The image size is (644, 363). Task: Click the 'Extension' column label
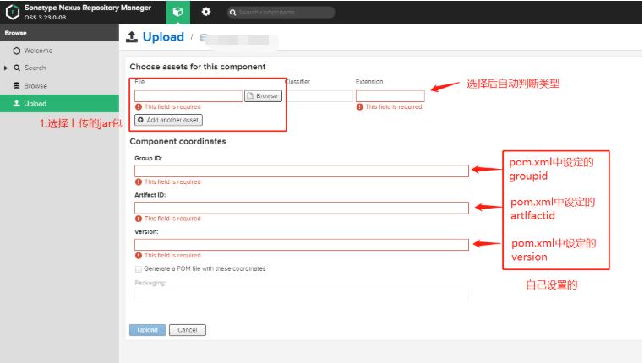click(369, 82)
